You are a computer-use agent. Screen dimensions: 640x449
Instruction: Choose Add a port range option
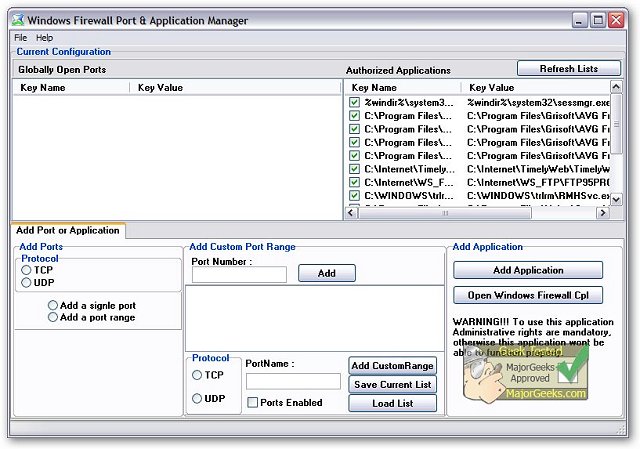tap(53, 317)
